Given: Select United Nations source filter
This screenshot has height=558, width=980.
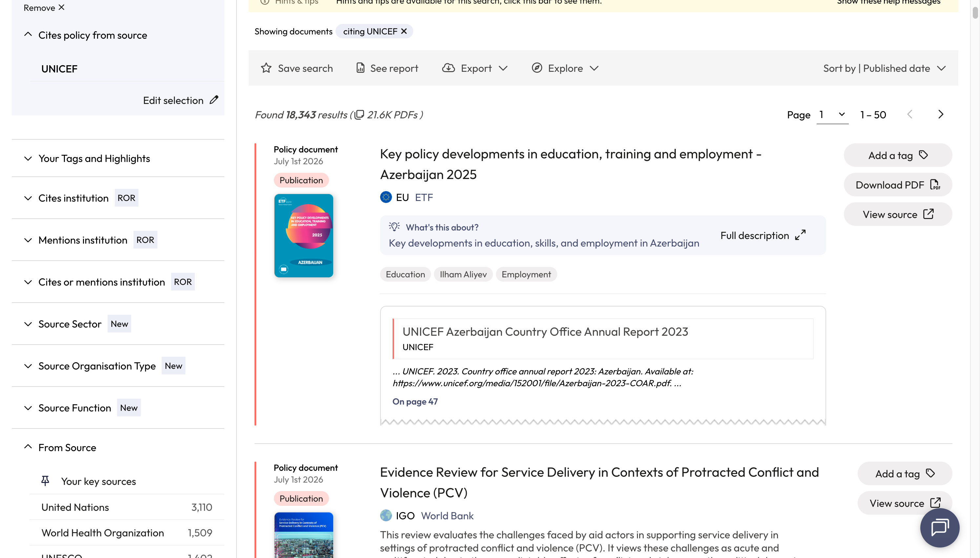Looking at the screenshot, I should coord(127,507).
